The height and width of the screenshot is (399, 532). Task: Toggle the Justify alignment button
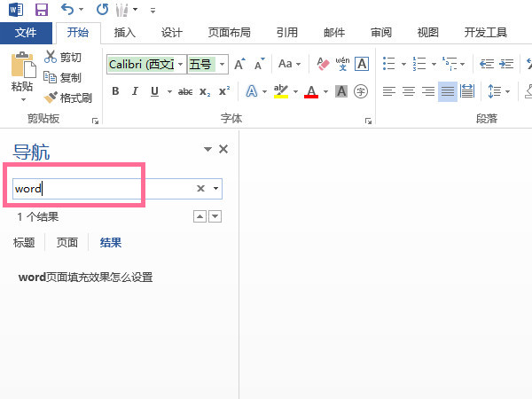[x=447, y=91]
